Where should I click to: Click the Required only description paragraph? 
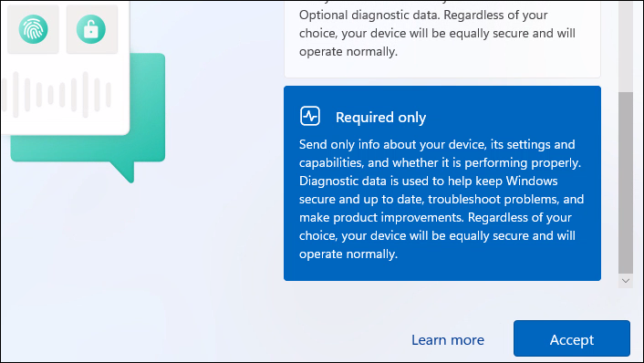coord(441,199)
